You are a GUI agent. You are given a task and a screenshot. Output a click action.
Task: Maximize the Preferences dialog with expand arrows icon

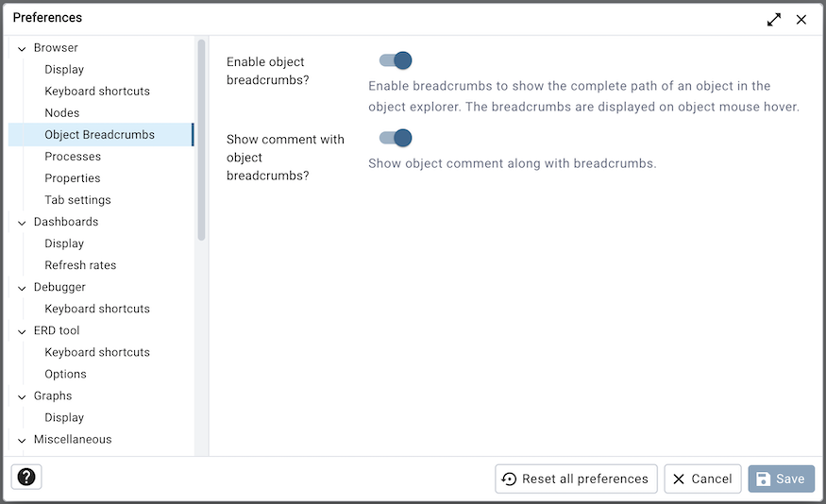[774, 20]
